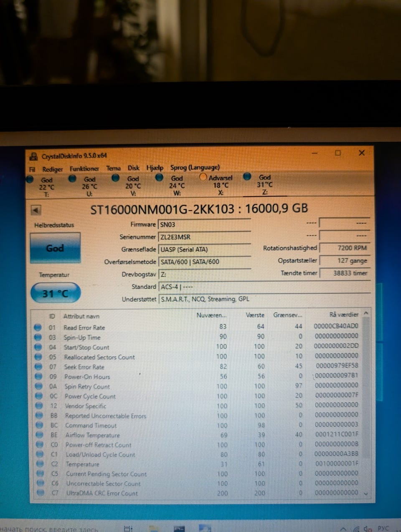Image resolution: width=401 pixels, height=532 pixels.
Task: Click status icon for Spin Retry Count
Action: (39, 386)
